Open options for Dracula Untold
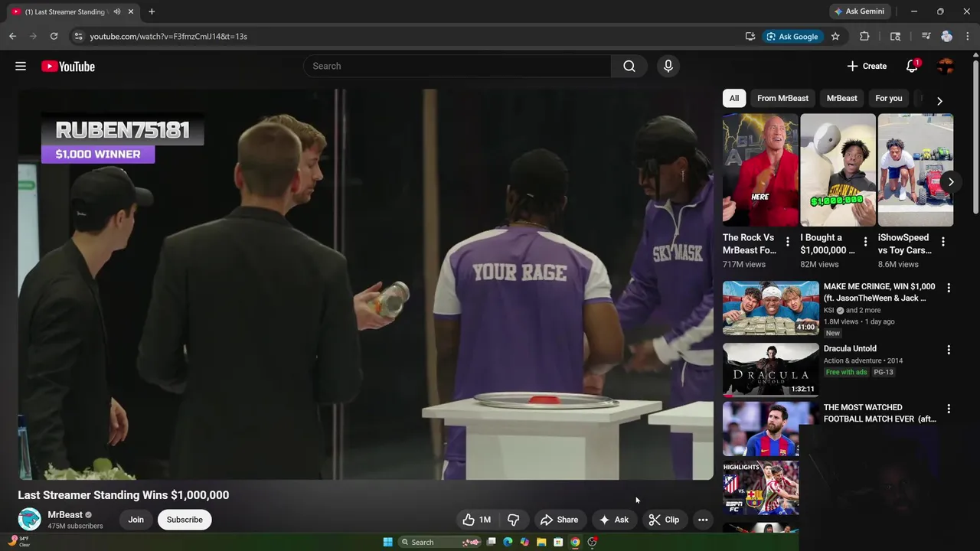Image resolution: width=980 pixels, height=551 pixels. (x=949, y=350)
